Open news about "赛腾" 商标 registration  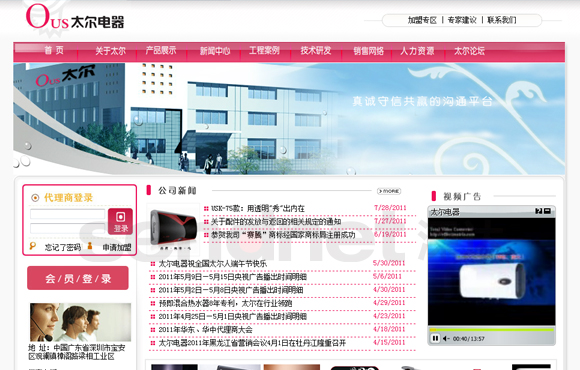point(283,235)
